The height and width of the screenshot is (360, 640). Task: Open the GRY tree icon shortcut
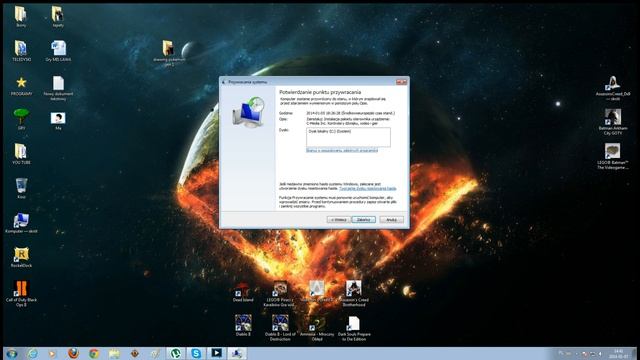point(21,119)
